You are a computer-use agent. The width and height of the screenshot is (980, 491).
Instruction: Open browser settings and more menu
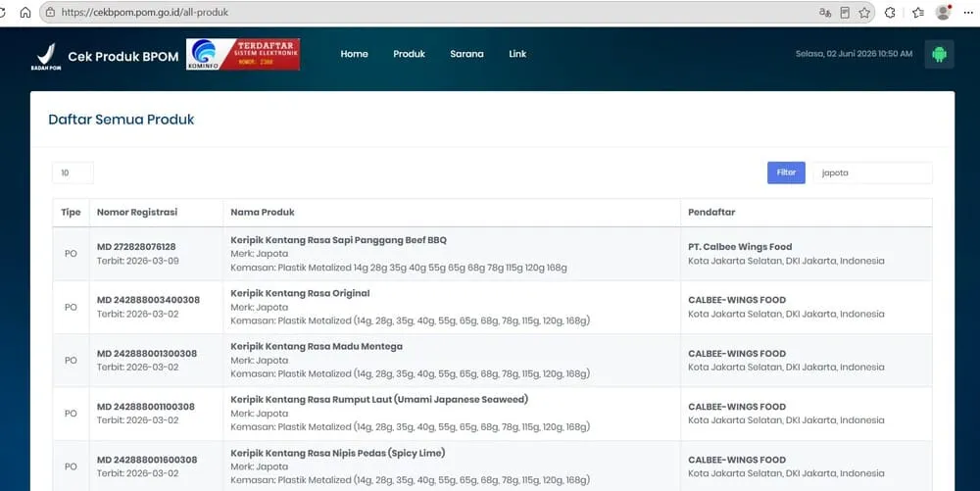(968, 12)
